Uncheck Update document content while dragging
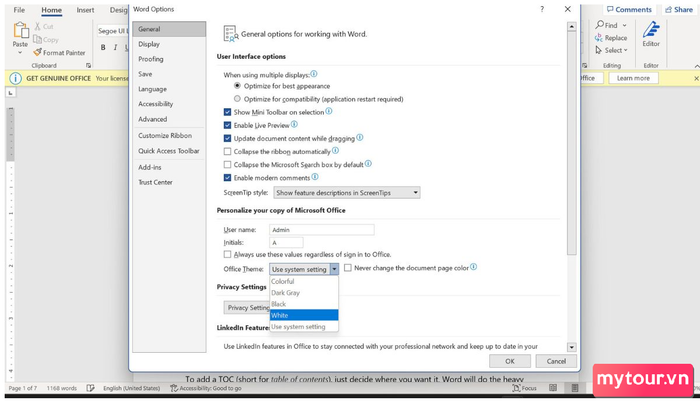This screenshot has height=405, width=700. point(228,138)
